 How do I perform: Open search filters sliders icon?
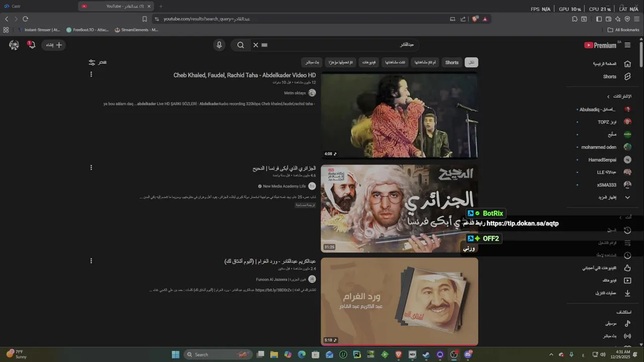pyautogui.click(x=92, y=62)
